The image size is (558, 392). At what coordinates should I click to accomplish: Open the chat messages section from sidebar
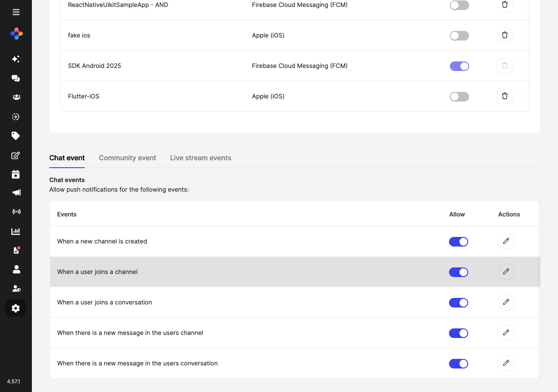pyautogui.click(x=16, y=78)
